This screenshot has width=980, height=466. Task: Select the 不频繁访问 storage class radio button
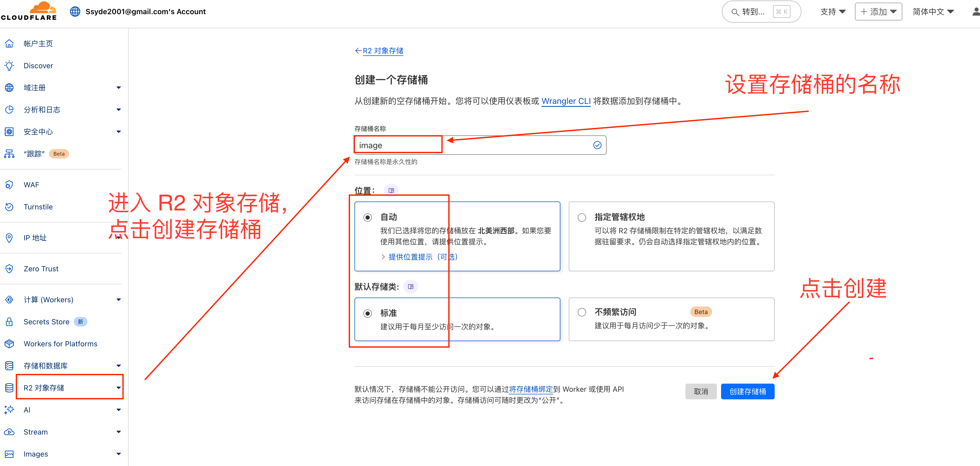point(582,312)
